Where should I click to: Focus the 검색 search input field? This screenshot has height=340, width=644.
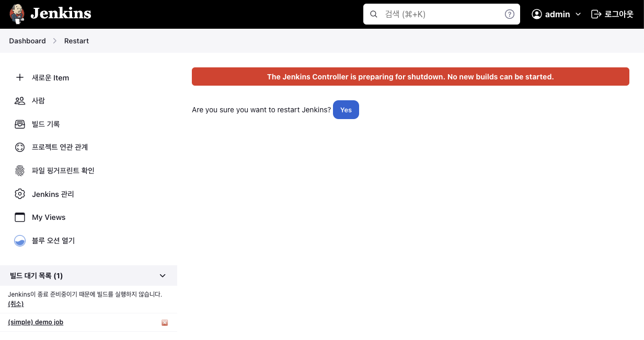(442, 14)
